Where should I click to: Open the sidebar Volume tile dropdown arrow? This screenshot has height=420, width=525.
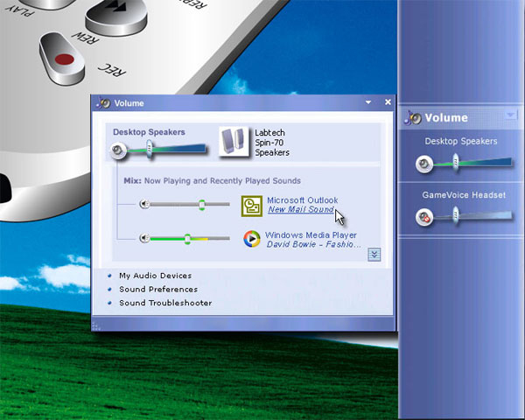tap(511, 115)
